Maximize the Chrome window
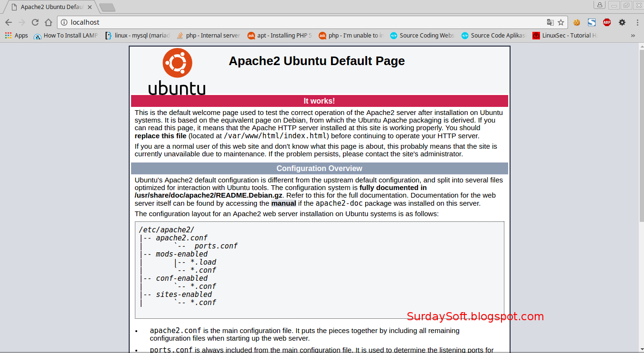This screenshot has width=644, height=353. click(627, 5)
